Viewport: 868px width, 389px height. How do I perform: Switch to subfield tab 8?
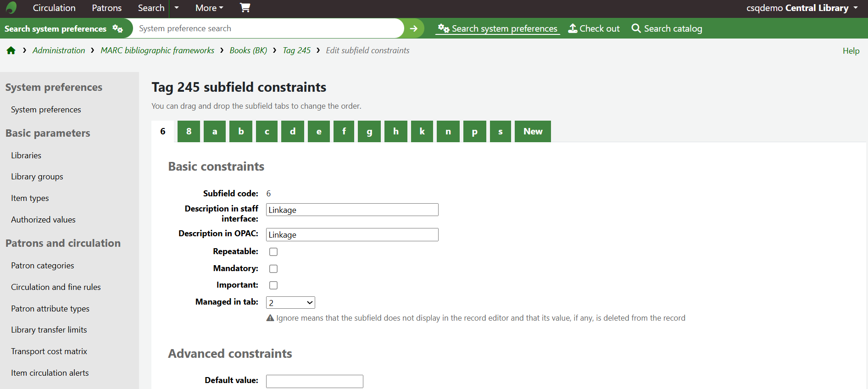189,132
